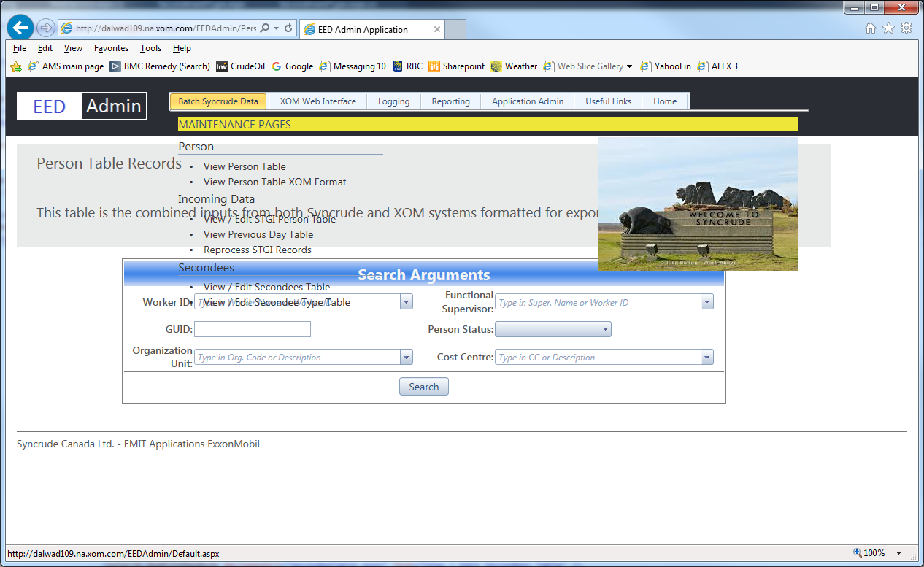
Task: Open address bar dropdown arrow
Action: click(x=276, y=28)
